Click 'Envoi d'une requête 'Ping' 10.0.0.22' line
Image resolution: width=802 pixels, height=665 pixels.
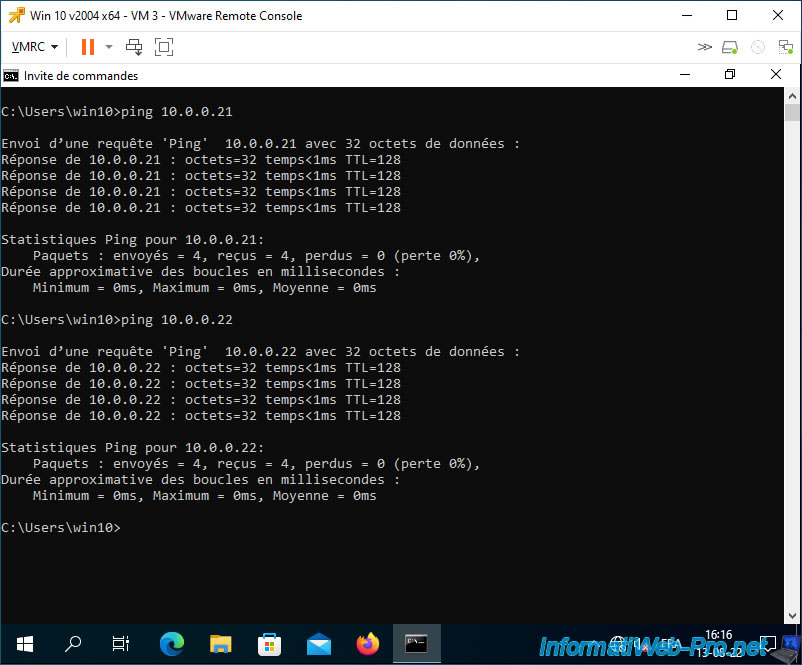click(260, 352)
